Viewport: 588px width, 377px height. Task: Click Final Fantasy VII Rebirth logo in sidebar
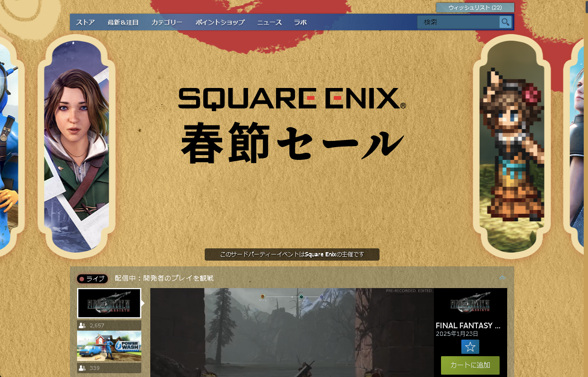tap(470, 304)
